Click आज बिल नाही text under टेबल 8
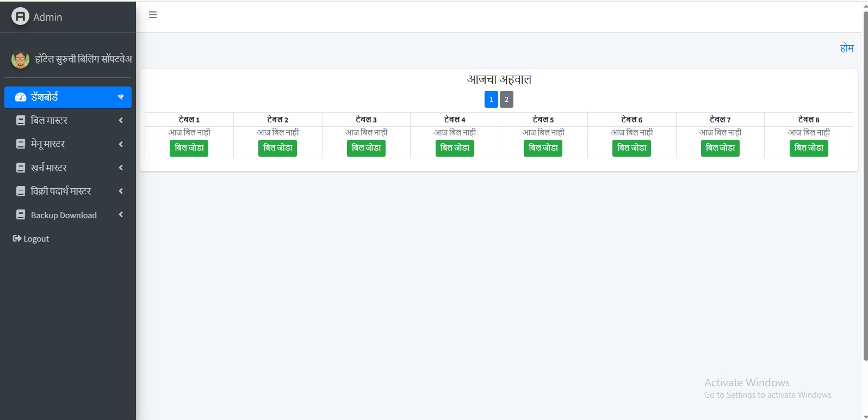 tap(809, 132)
